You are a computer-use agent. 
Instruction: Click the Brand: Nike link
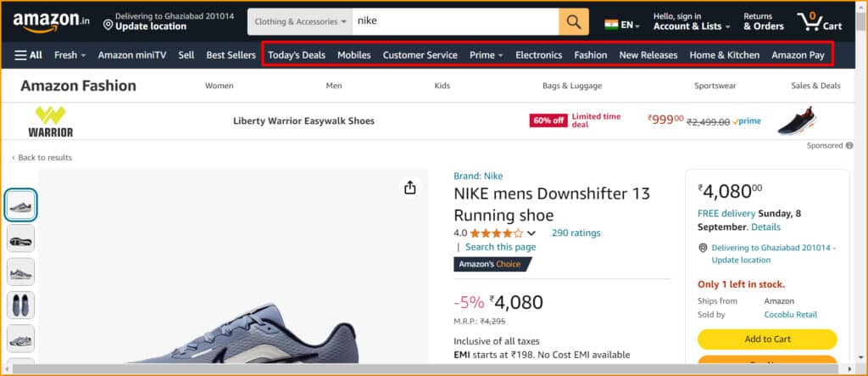478,176
